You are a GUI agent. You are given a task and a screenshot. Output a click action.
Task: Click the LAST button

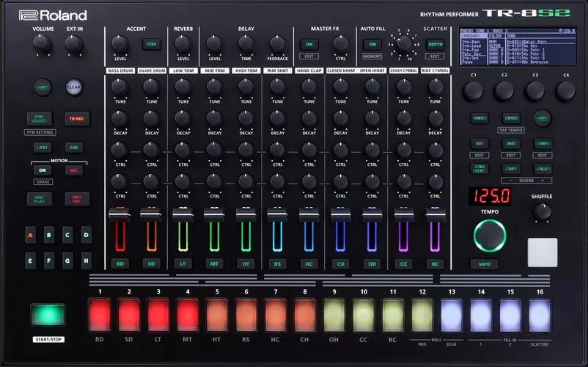coord(42,148)
